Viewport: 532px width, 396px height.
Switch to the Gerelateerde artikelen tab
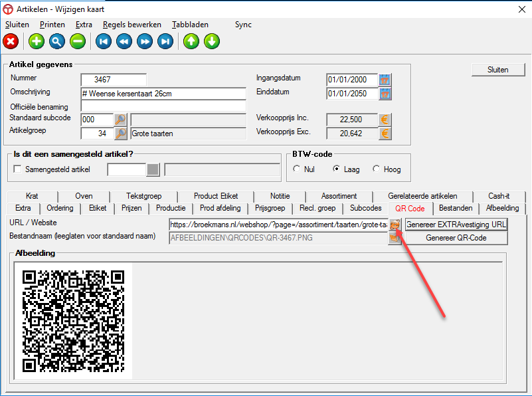(x=422, y=196)
